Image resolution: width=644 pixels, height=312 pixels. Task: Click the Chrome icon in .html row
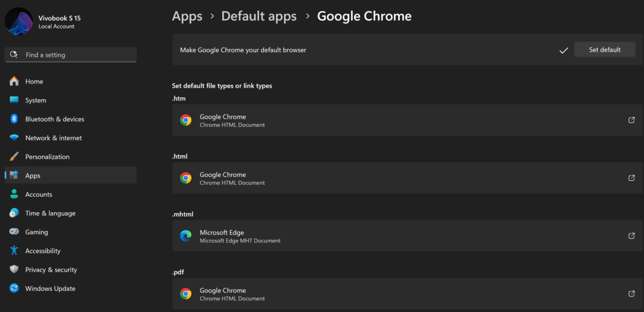[x=185, y=178]
